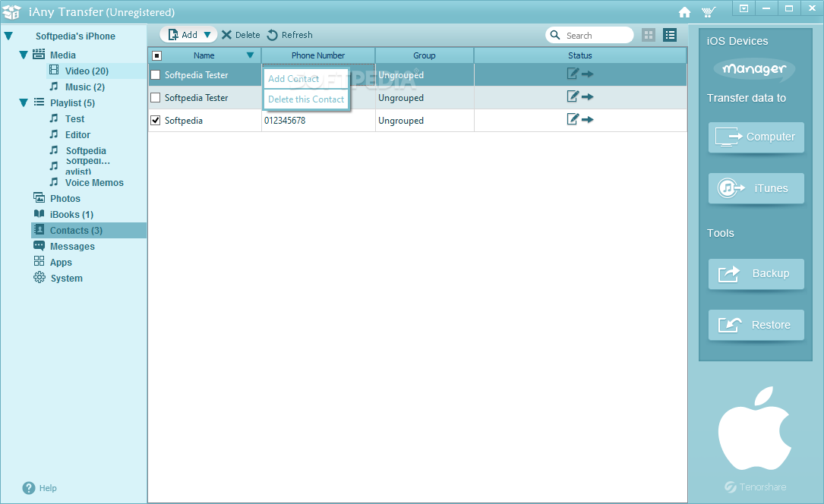Edit the Softpedia contact with pencil icon
This screenshot has height=504, width=824.
573,119
